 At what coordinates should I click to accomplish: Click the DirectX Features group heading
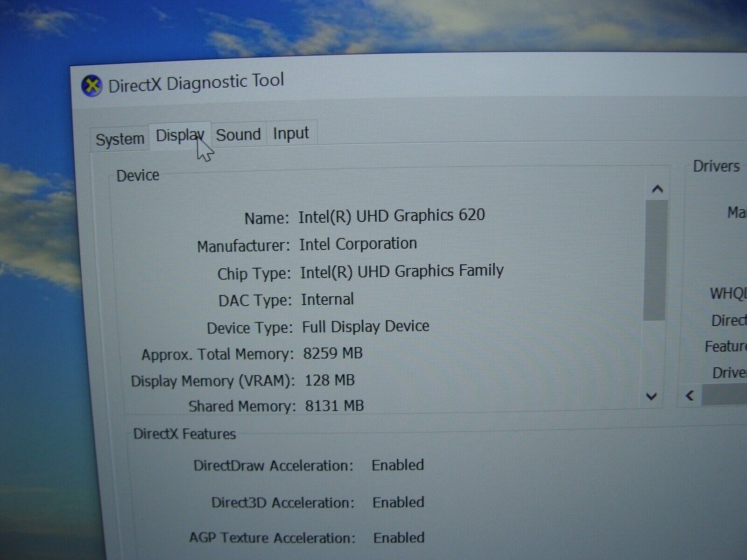pos(184,434)
